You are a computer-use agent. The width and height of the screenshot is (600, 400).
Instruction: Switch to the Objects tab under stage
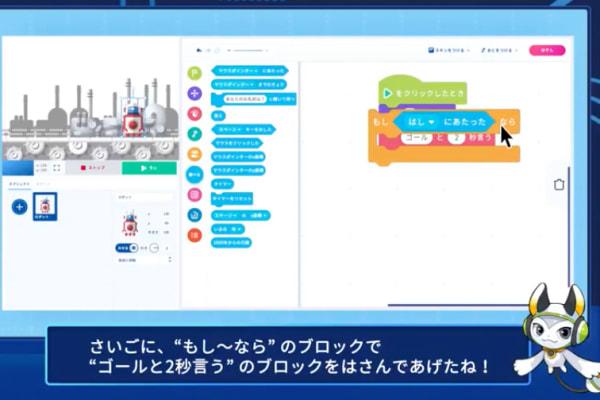(20, 184)
